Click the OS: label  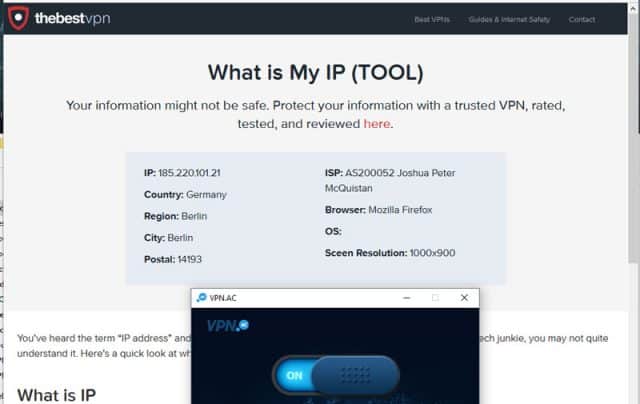pos(333,231)
